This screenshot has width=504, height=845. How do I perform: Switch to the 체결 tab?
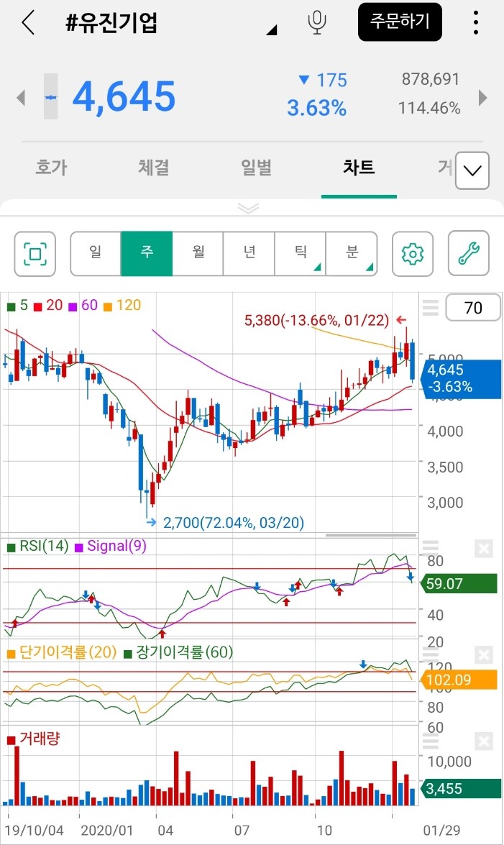[154, 167]
